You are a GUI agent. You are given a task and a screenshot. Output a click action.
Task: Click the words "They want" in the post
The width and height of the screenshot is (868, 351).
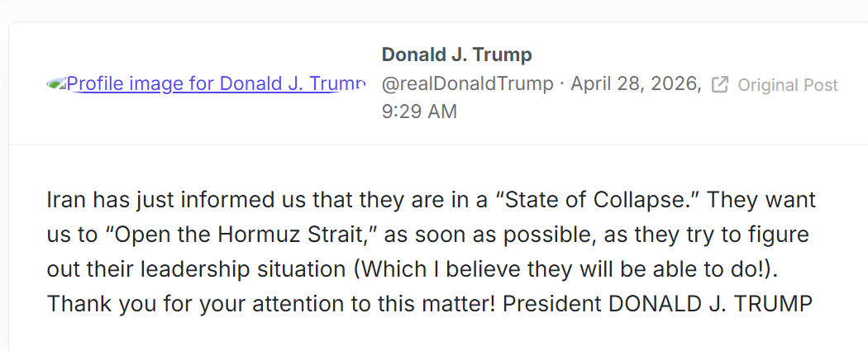point(761,200)
